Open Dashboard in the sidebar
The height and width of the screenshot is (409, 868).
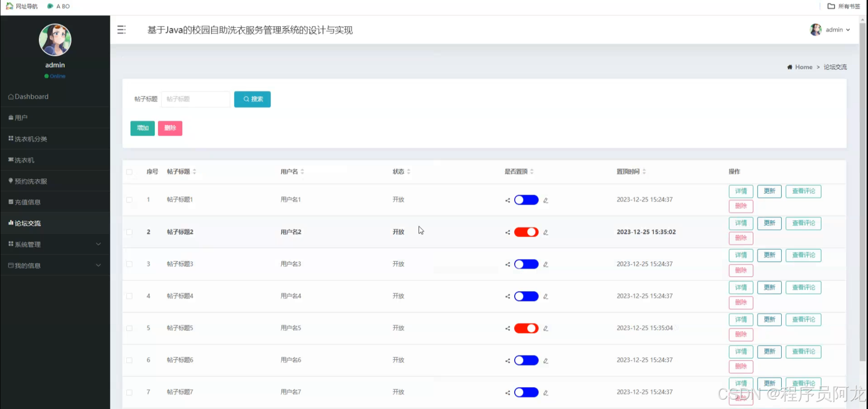tap(55, 96)
